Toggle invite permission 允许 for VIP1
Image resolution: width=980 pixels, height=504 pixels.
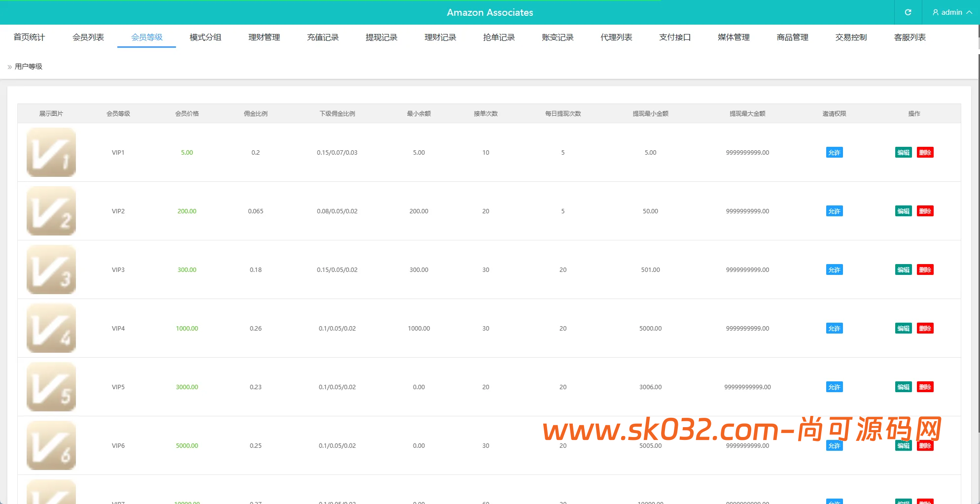pyautogui.click(x=834, y=152)
